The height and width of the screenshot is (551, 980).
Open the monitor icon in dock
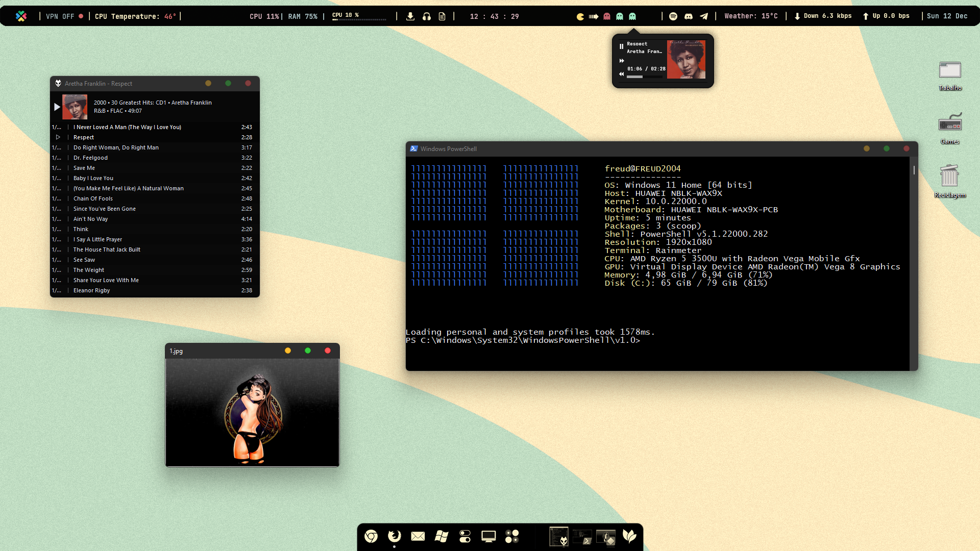(x=488, y=536)
